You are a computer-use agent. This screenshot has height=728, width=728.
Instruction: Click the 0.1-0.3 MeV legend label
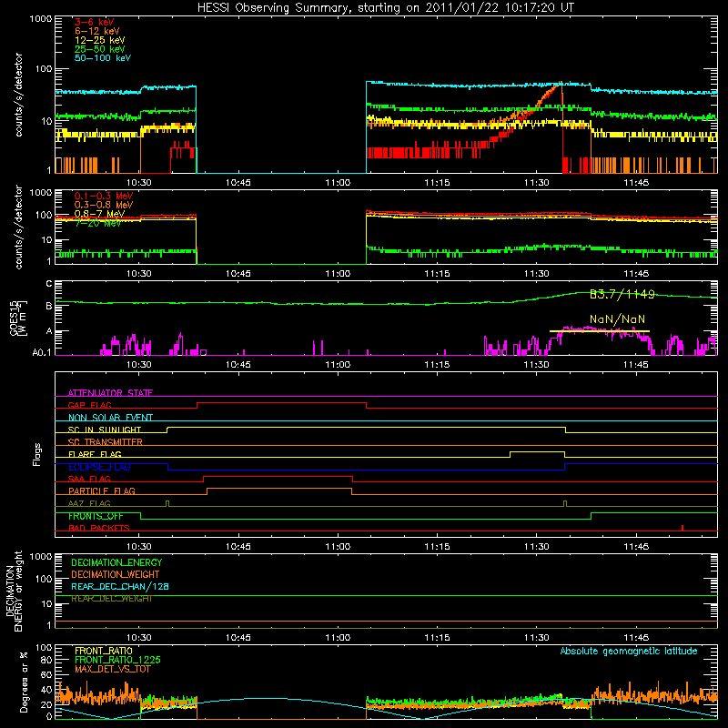click(x=104, y=196)
